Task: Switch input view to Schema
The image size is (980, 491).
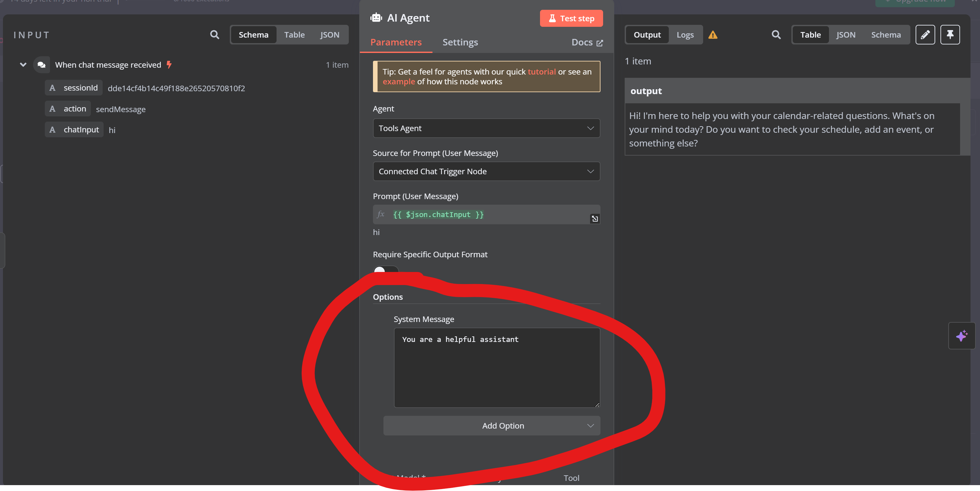Action: [x=253, y=35]
